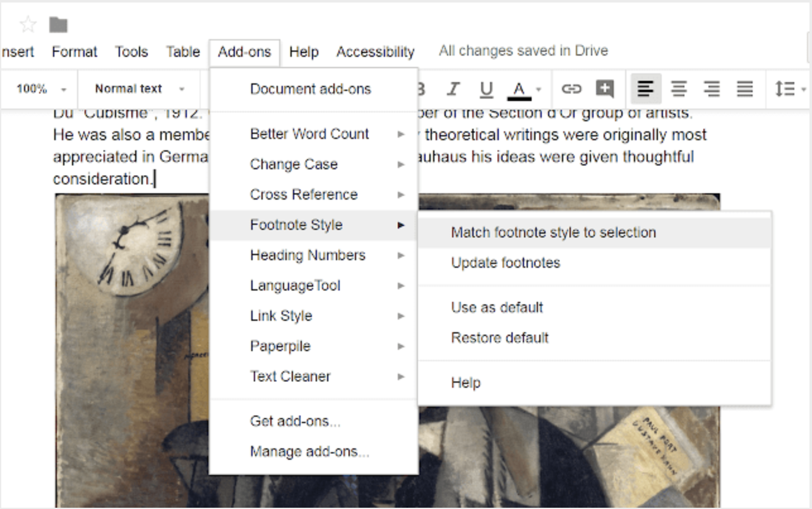The width and height of the screenshot is (812, 509).
Task: Center align the text
Action: [679, 89]
